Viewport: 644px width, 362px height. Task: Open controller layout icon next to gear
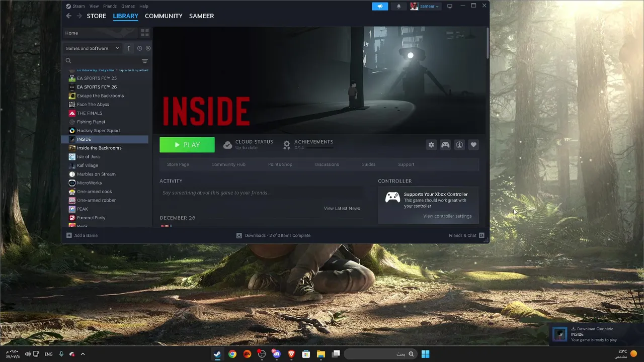(x=445, y=145)
